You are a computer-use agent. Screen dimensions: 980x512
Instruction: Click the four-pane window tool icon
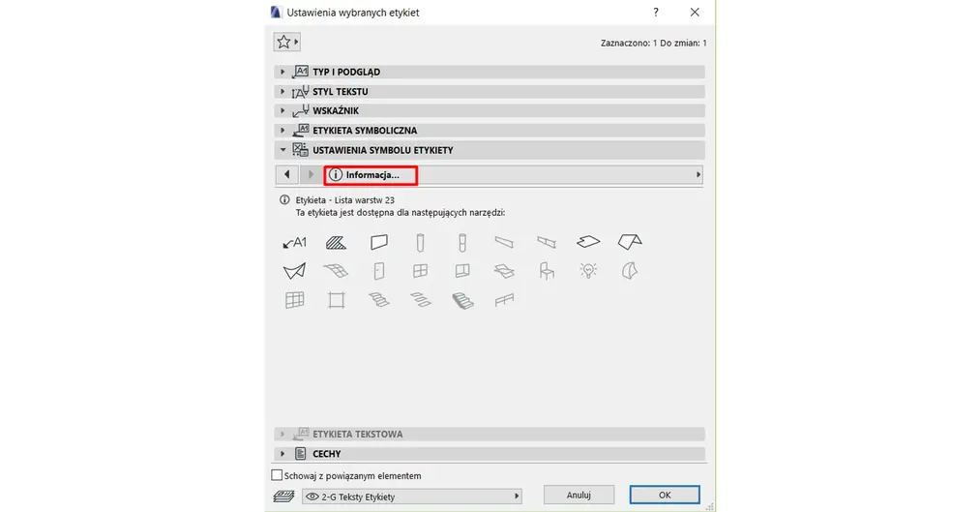point(421,271)
